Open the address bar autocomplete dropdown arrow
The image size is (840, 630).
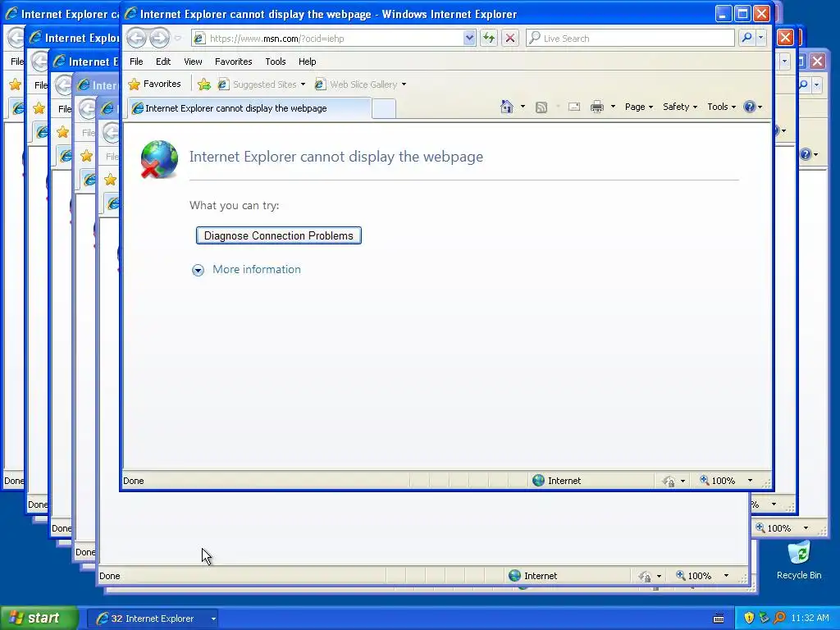click(469, 38)
